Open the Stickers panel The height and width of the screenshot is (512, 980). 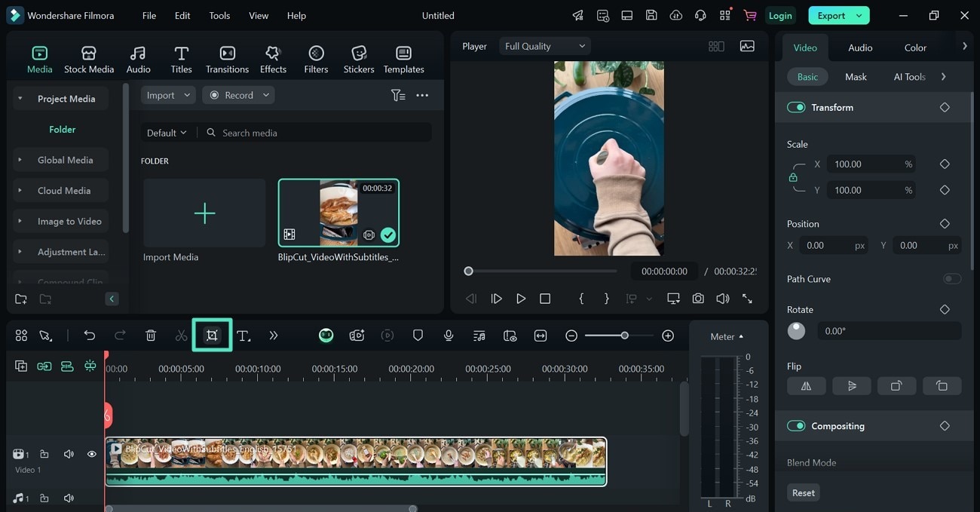[x=359, y=60]
